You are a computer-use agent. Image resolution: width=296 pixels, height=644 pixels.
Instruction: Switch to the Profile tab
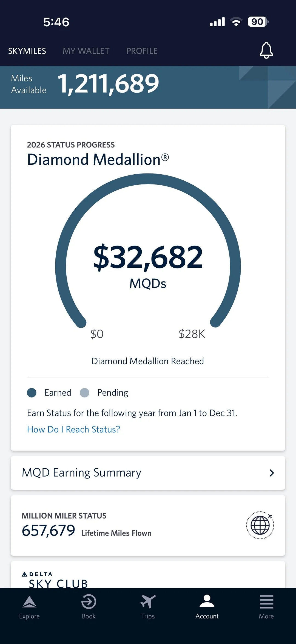[142, 51]
